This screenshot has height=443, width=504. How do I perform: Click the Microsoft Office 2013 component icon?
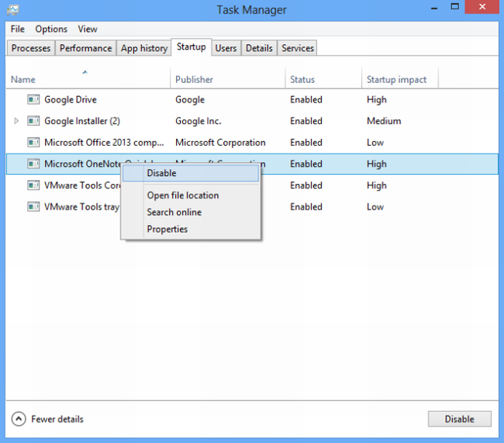(x=33, y=142)
